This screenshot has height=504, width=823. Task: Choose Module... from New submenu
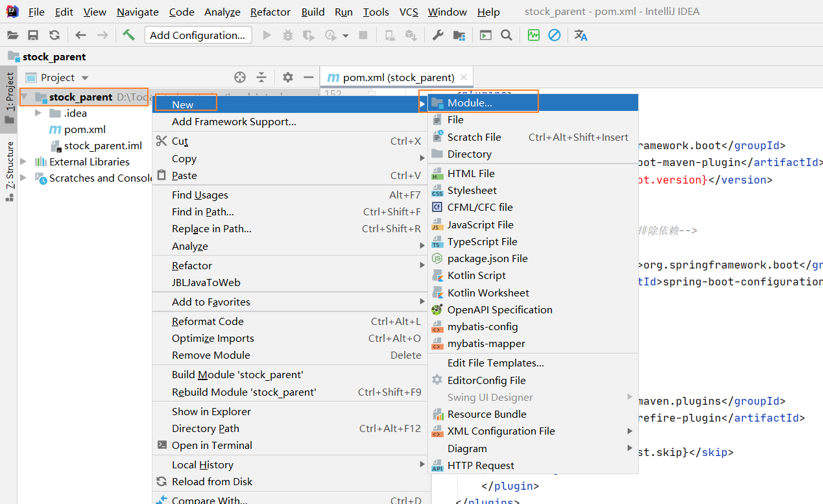click(x=533, y=102)
